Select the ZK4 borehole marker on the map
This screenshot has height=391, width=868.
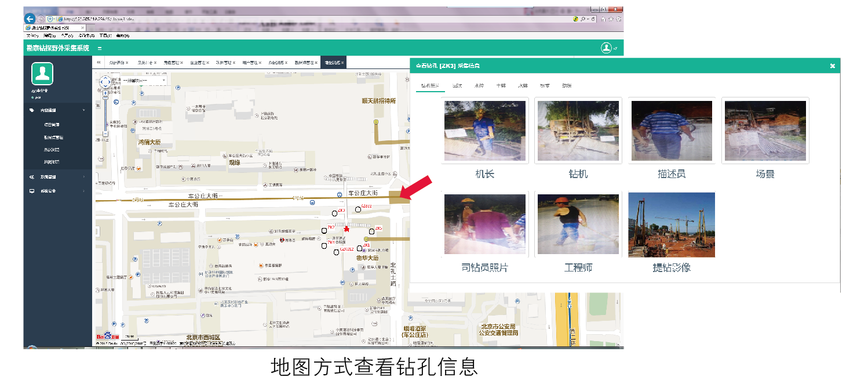click(x=324, y=246)
